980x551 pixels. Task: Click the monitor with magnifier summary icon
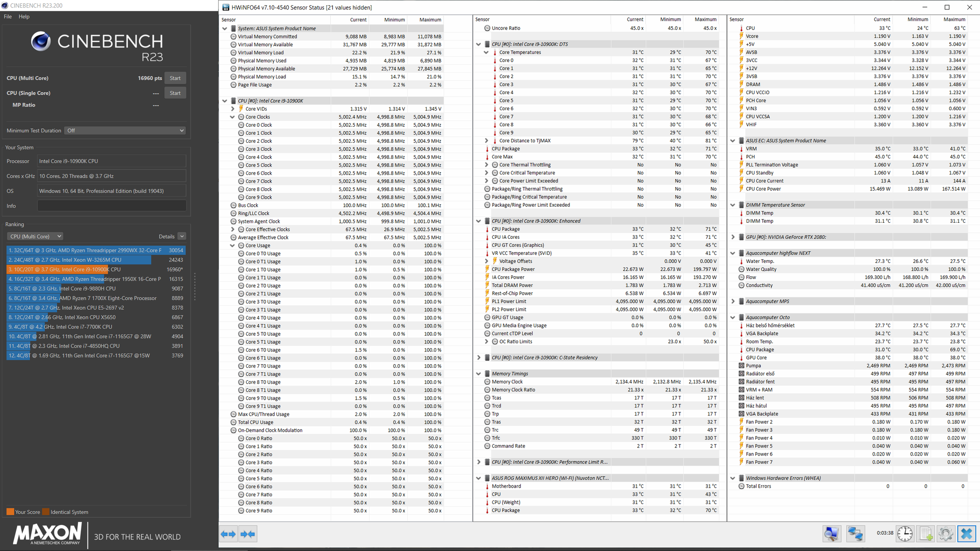831,534
